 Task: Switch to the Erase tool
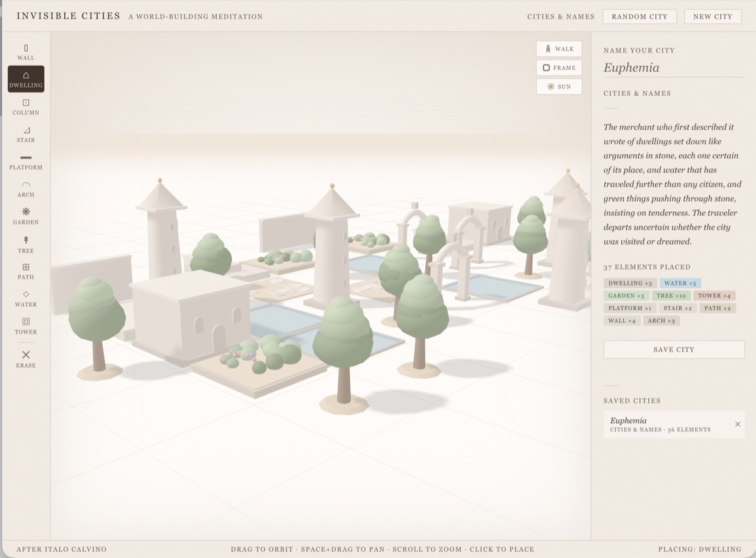pyautogui.click(x=26, y=359)
